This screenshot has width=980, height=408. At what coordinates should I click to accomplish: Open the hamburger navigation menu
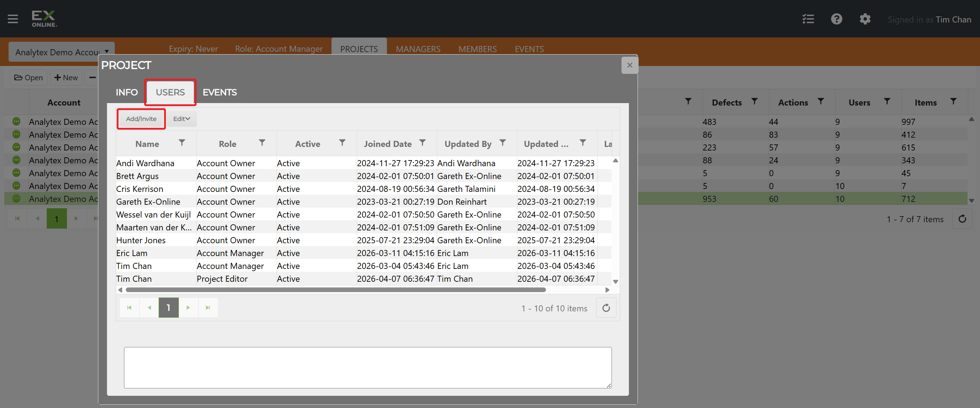13,19
